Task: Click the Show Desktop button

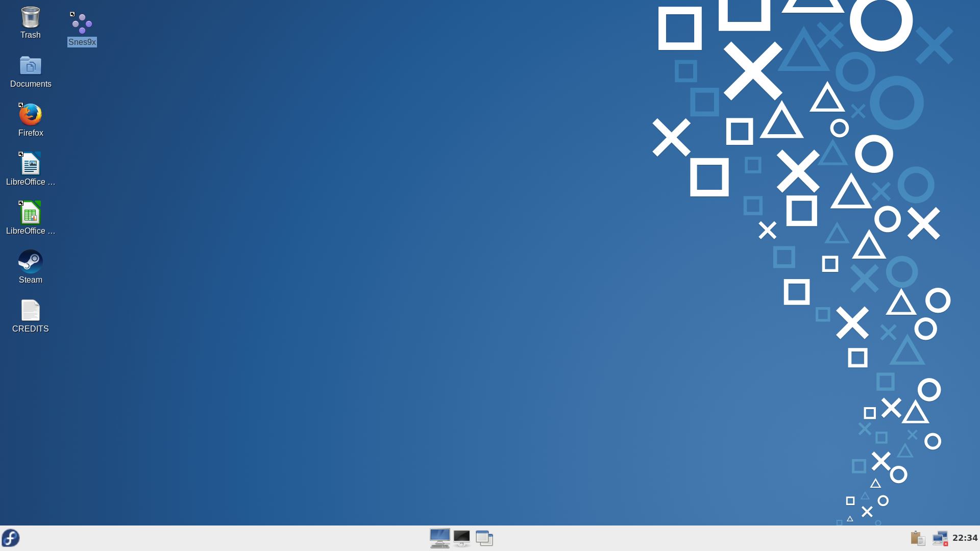Action: tap(484, 538)
